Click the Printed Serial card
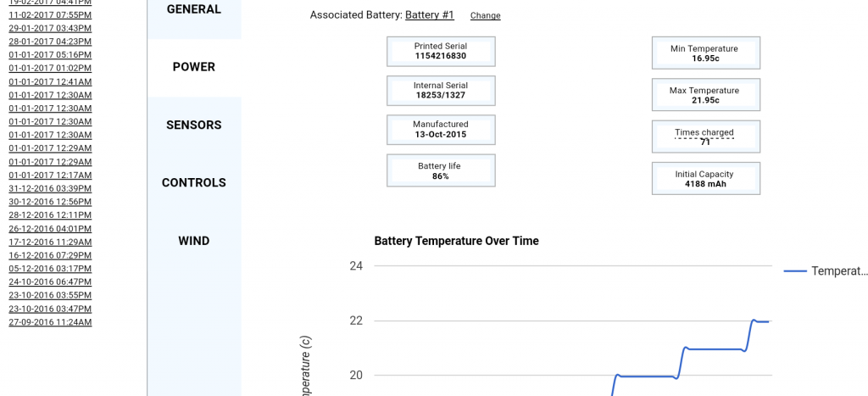 click(440, 51)
